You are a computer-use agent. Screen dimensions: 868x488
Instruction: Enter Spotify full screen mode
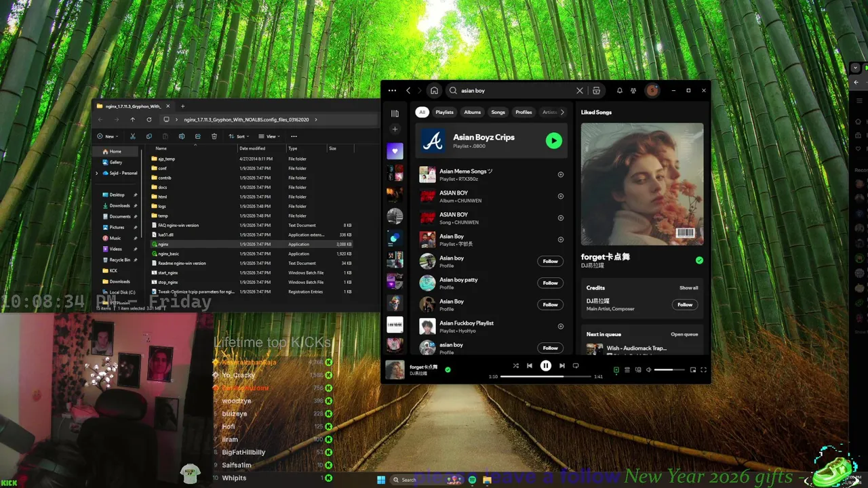coord(703,370)
